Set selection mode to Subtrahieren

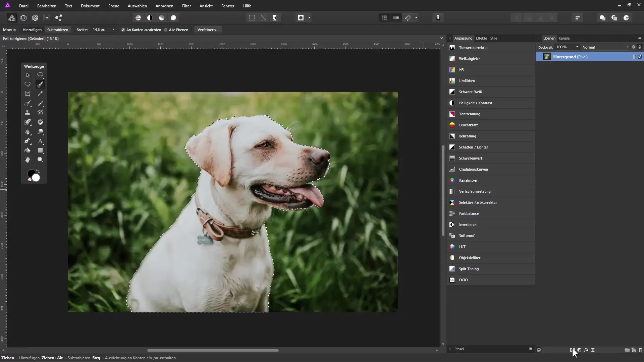58,30
